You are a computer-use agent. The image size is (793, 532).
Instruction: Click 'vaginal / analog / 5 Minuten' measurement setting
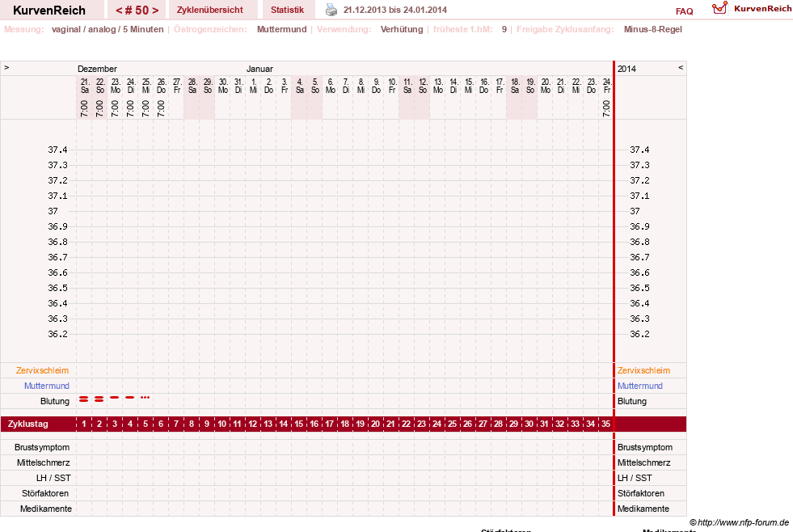108,29
